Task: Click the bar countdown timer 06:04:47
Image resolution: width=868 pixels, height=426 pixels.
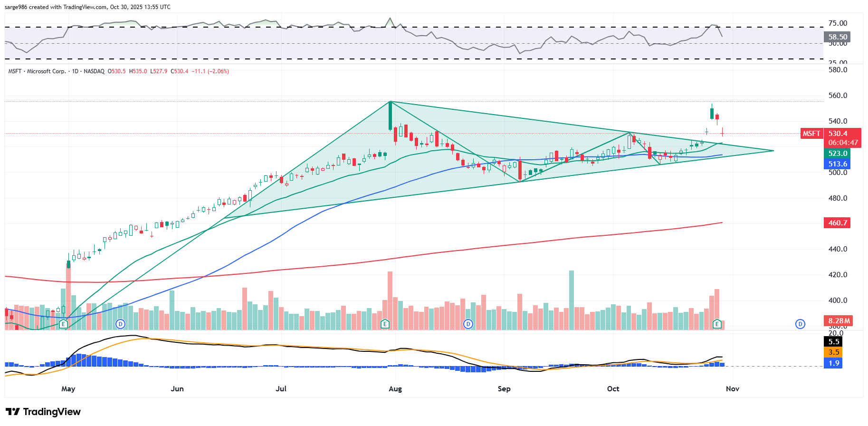Action: pyautogui.click(x=843, y=143)
